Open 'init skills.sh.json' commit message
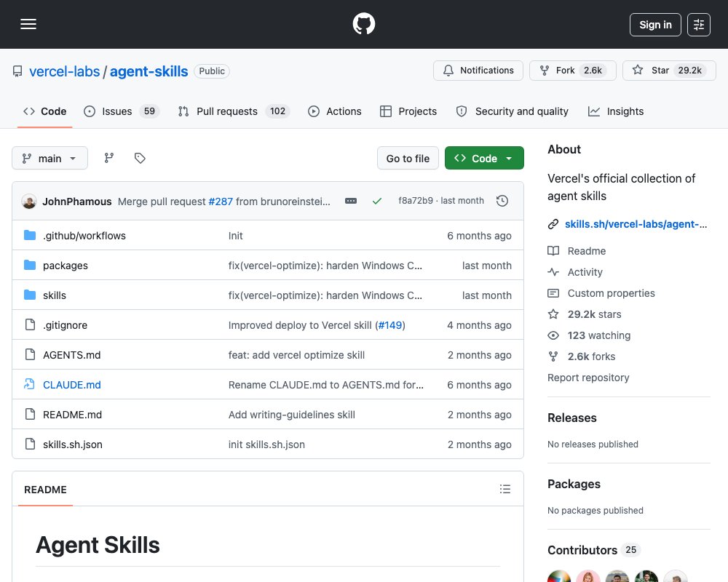Screen dimensions: 728x582 [x=266, y=445]
